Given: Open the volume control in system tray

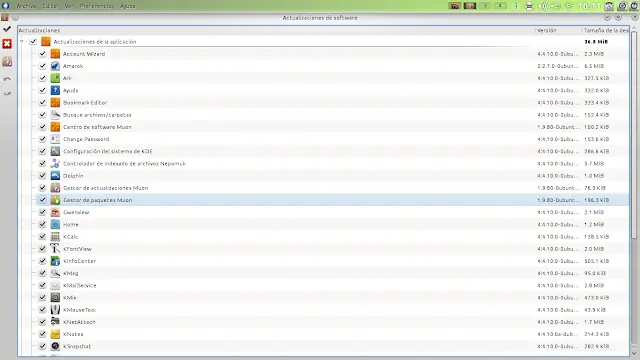Looking at the screenshot, I should coord(542,6).
